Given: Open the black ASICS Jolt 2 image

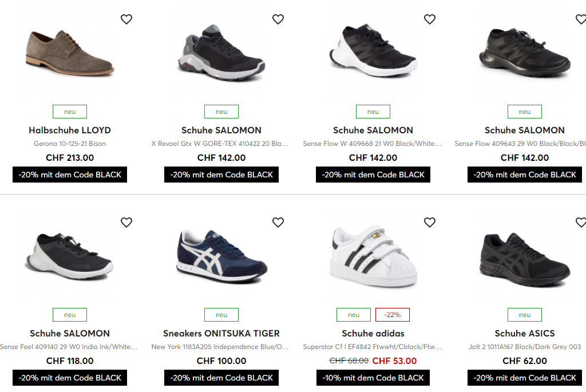Looking at the screenshot, I should click(525, 256).
